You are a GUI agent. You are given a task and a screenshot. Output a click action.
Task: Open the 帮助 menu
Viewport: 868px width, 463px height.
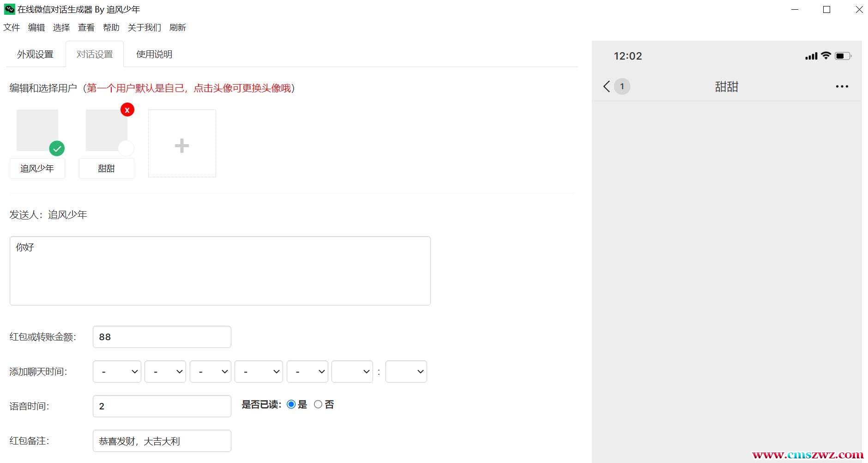click(111, 28)
